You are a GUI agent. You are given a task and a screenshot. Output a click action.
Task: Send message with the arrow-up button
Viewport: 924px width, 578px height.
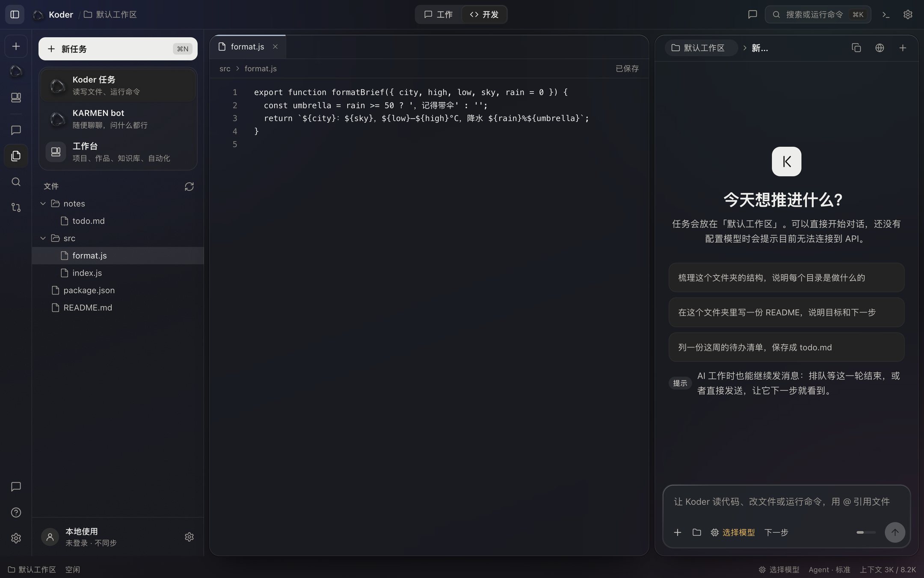[894, 532]
